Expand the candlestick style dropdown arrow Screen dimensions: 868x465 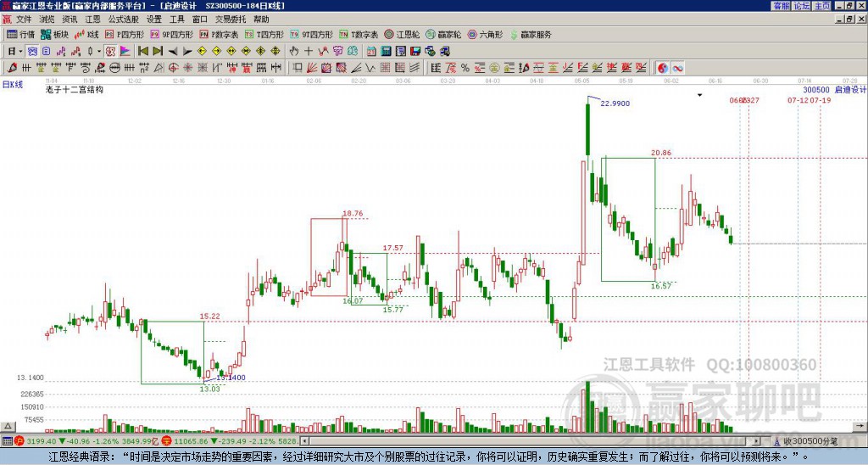tap(98, 52)
